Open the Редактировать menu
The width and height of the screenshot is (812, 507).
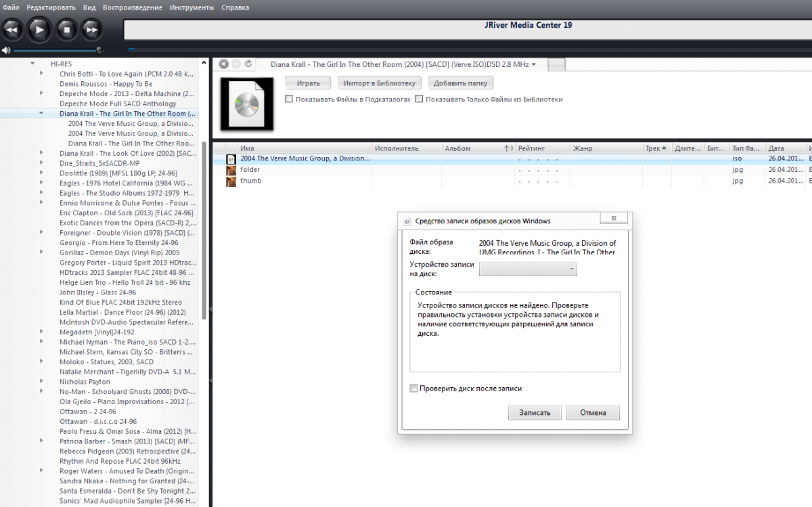[x=51, y=7]
